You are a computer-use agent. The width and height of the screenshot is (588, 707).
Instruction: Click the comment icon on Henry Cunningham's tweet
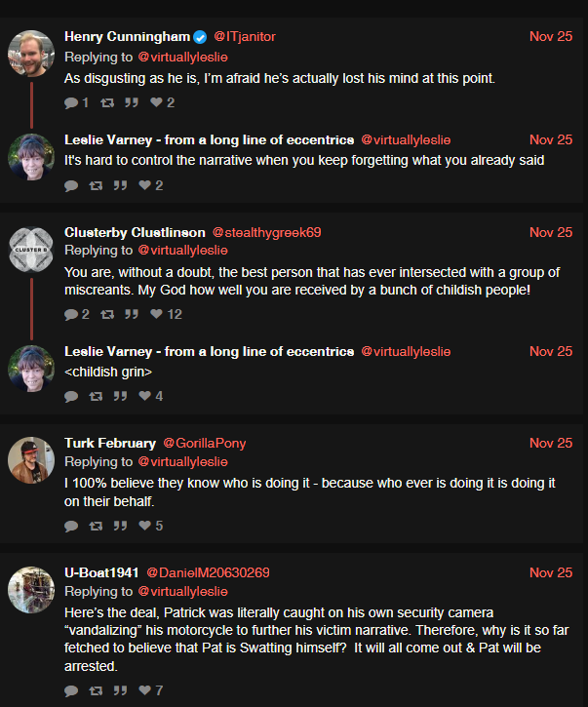71,102
